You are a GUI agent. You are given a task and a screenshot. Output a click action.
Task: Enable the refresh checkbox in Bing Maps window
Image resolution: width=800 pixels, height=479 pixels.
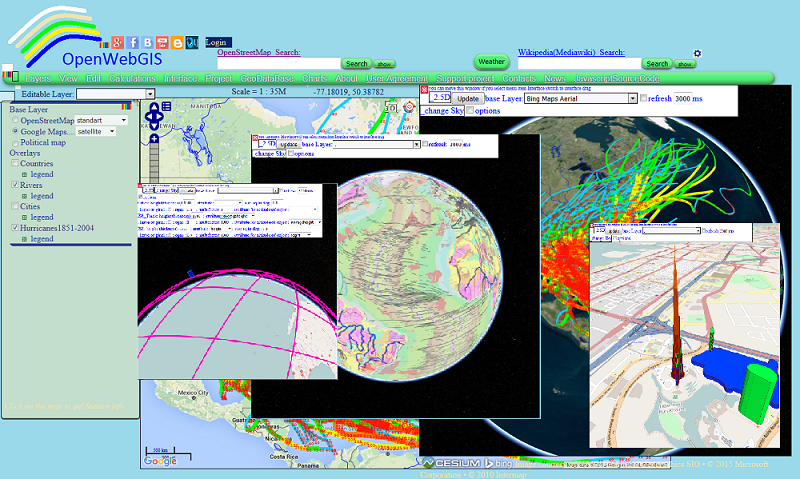(x=643, y=98)
